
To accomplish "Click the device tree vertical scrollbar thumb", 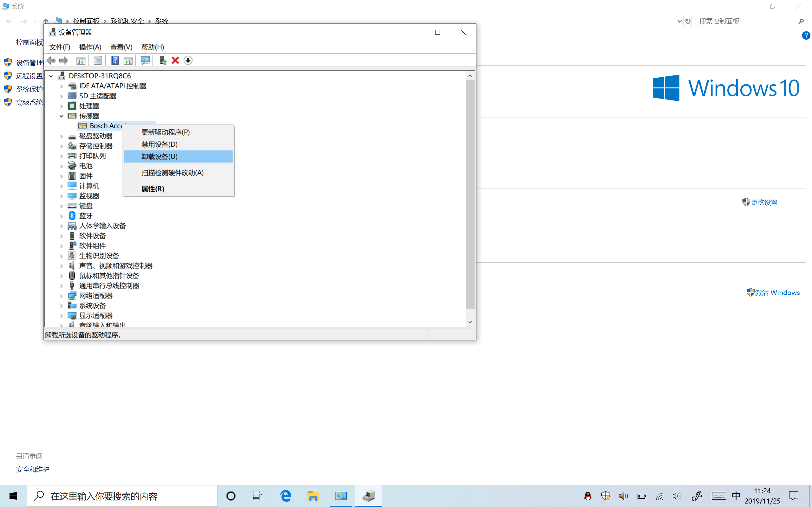I will click(x=470, y=195).
